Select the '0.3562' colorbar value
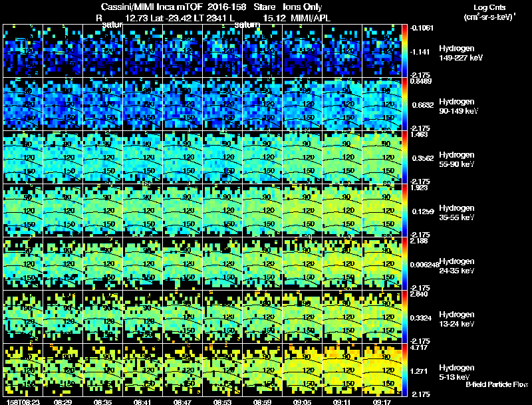The width and height of the screenshot is (532, 405). pyautogui.click(x=423, y=158)
